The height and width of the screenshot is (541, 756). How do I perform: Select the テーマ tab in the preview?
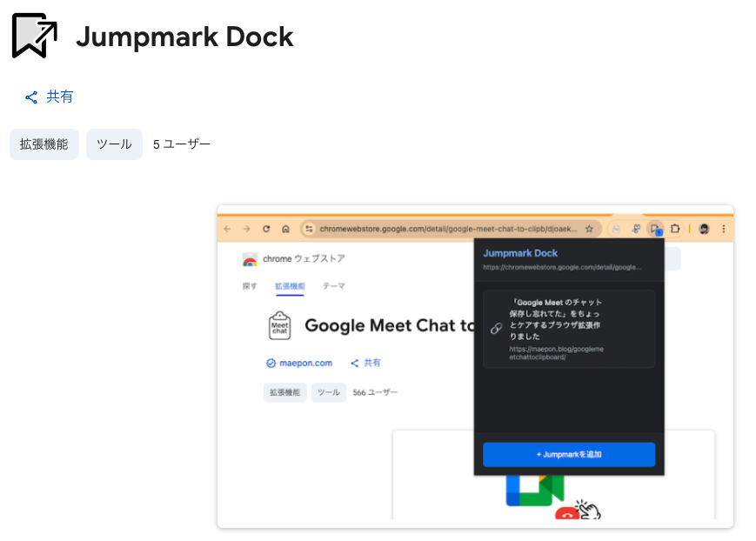[x=334, y=286]
